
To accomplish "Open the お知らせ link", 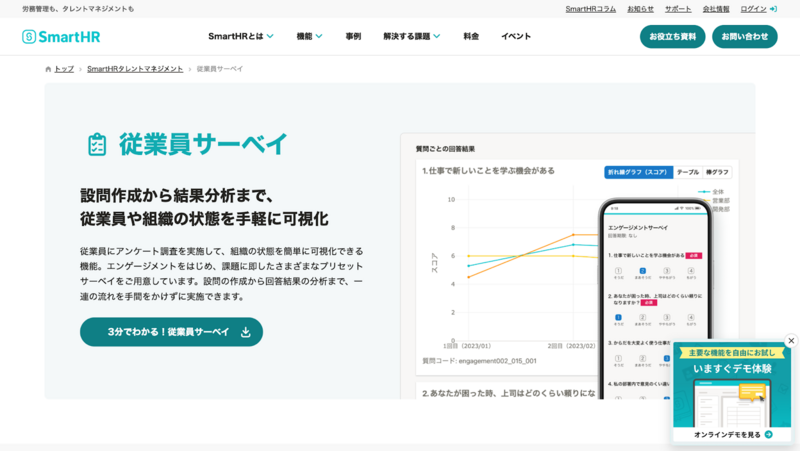I will pos(640,9).
